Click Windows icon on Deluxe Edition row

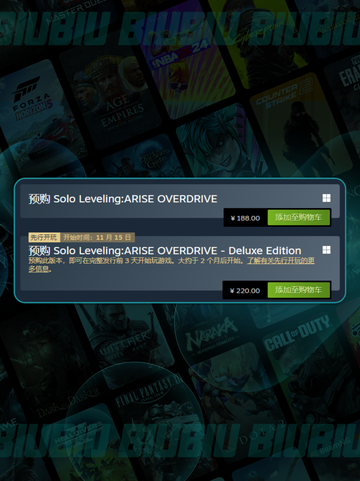pyautogui.click(x=326, y=250)
